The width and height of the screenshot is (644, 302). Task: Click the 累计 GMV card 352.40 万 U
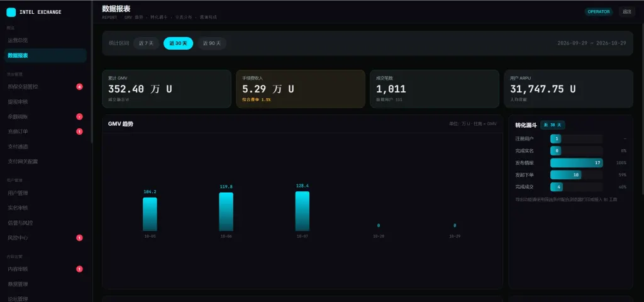pyautogui.click(x=166, y=89)
